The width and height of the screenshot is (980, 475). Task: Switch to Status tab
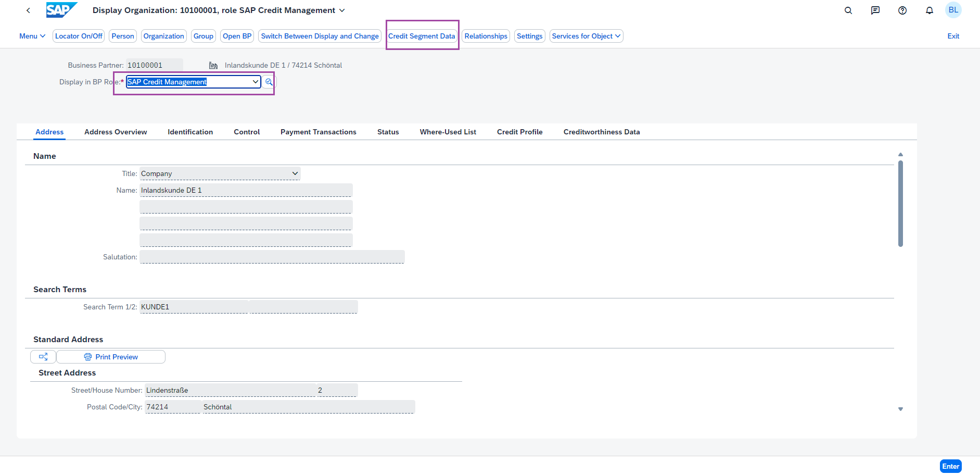point(388,132)
